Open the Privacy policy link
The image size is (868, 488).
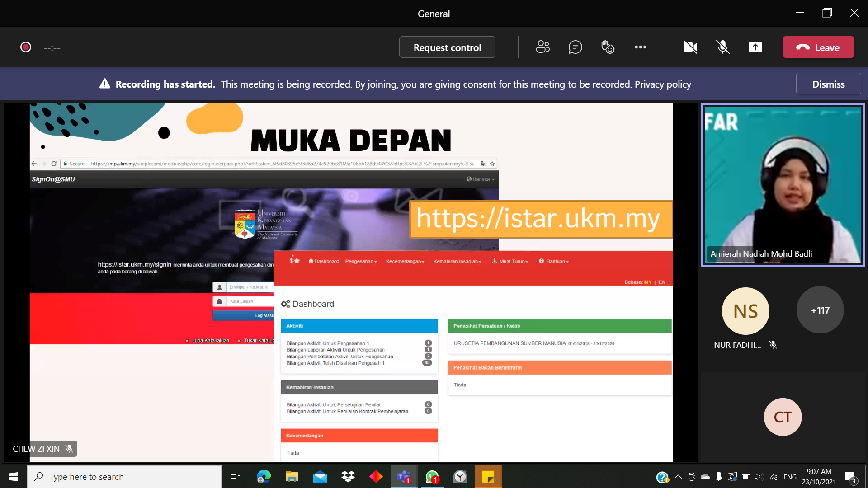pos(663,84)
